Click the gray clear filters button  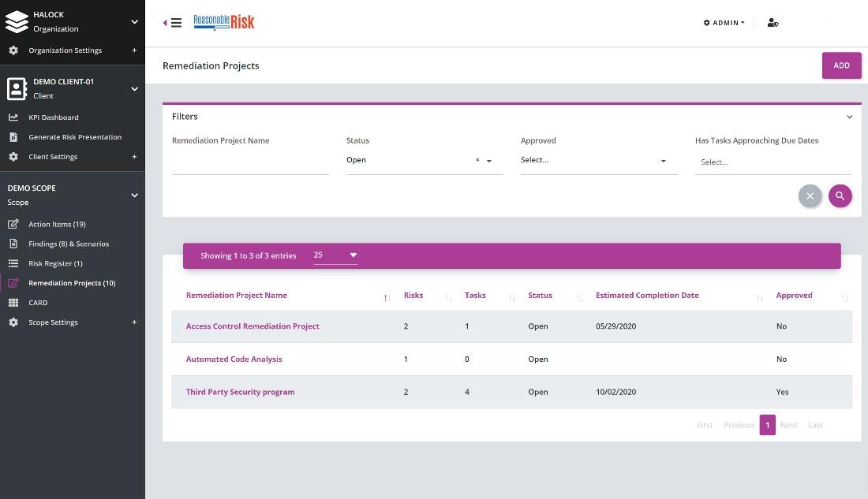pyautogui.click(x=810, y=196)
